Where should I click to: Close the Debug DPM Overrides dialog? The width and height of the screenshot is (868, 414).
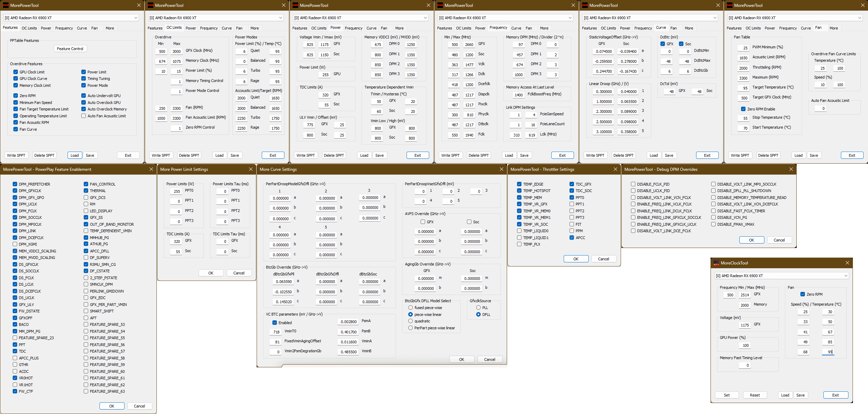point(791,169)
